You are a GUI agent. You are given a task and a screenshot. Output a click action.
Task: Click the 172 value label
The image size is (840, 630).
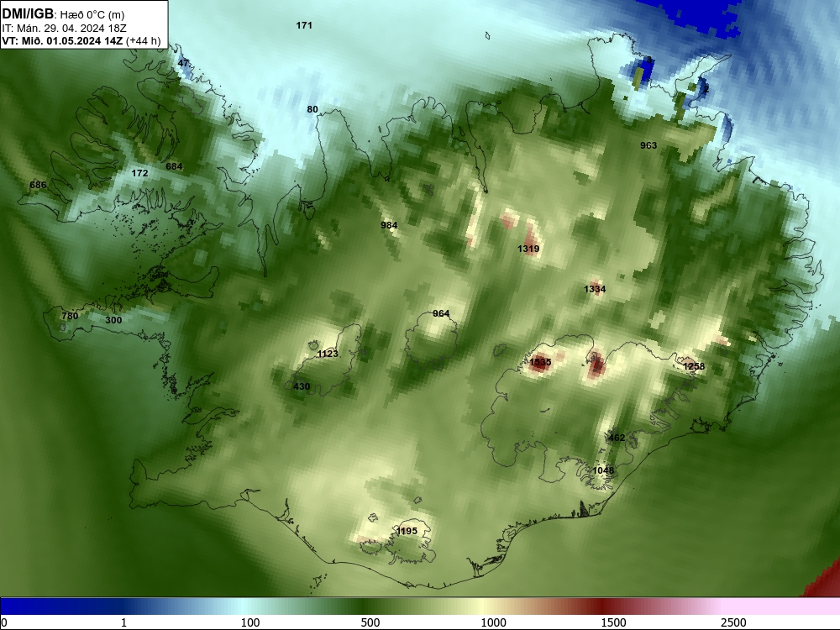[139, 173]
